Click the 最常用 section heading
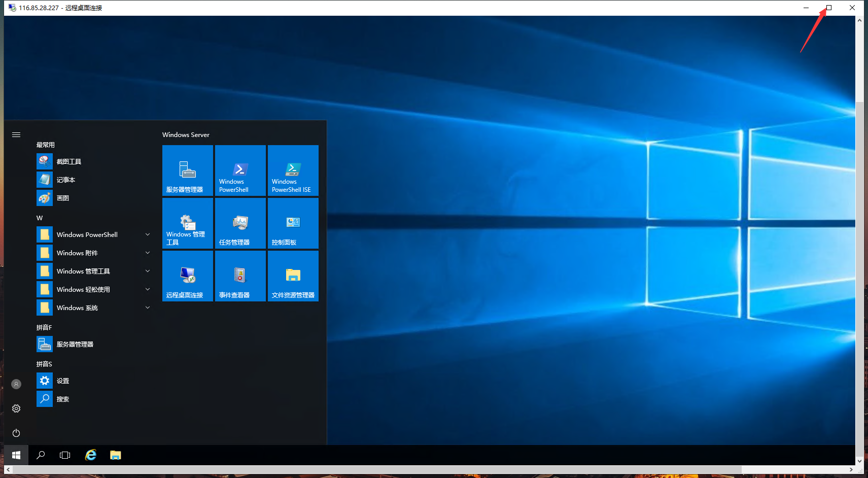The height and width of the screenshot is (478, 868). [x=46, y=145]
